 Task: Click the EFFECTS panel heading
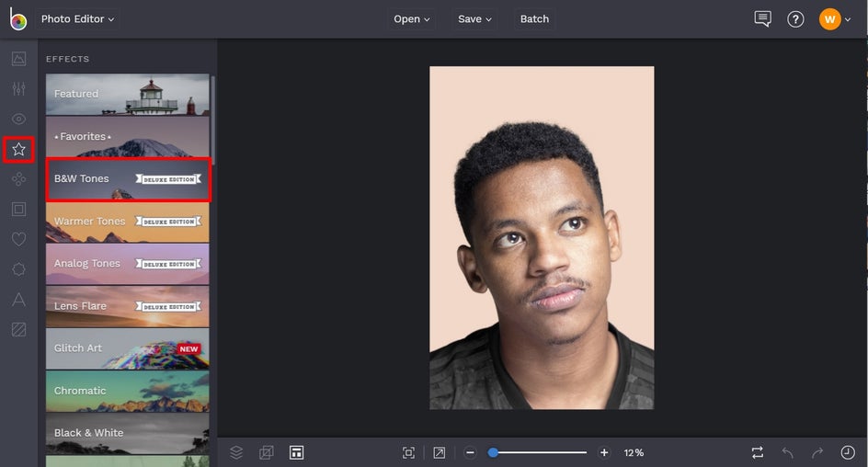tap(67, 59)
